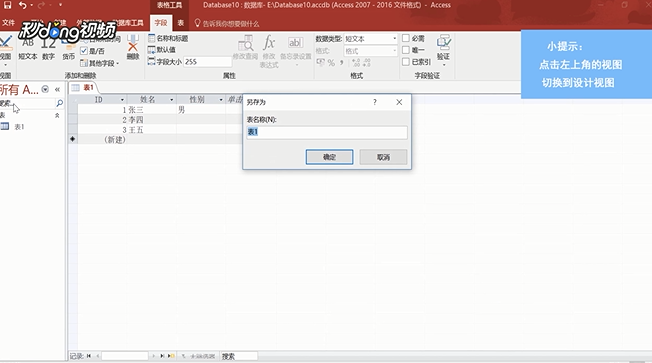This screenshot has width=652, height=363.
Task: Open the Customize Quick Access Toolbar dropdown
Action: pyautogui.click(x=60, y=5)
